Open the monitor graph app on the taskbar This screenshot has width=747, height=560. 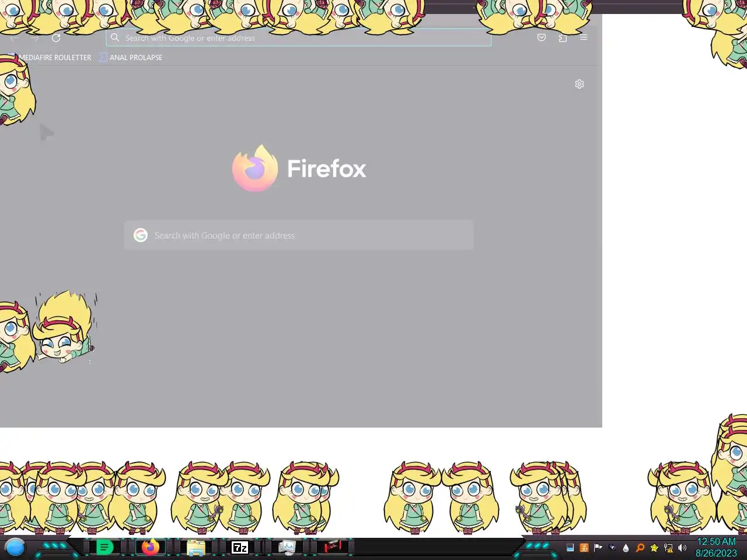(287, 548)
